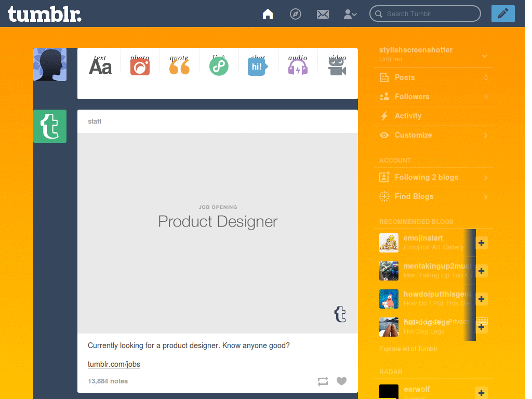532x399 pixels.
Task: Click the emojinalart avatar thumbnail
Action: (x=389, y=243)
